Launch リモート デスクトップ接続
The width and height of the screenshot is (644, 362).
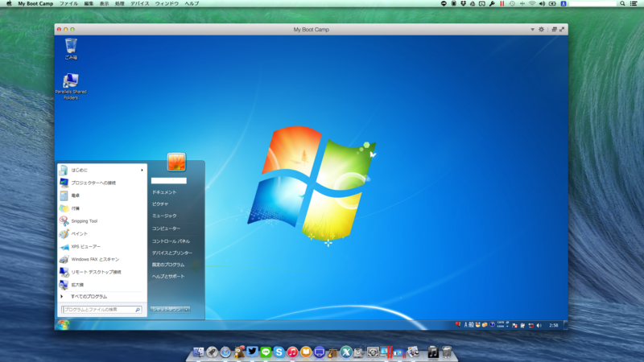point(102,272)
